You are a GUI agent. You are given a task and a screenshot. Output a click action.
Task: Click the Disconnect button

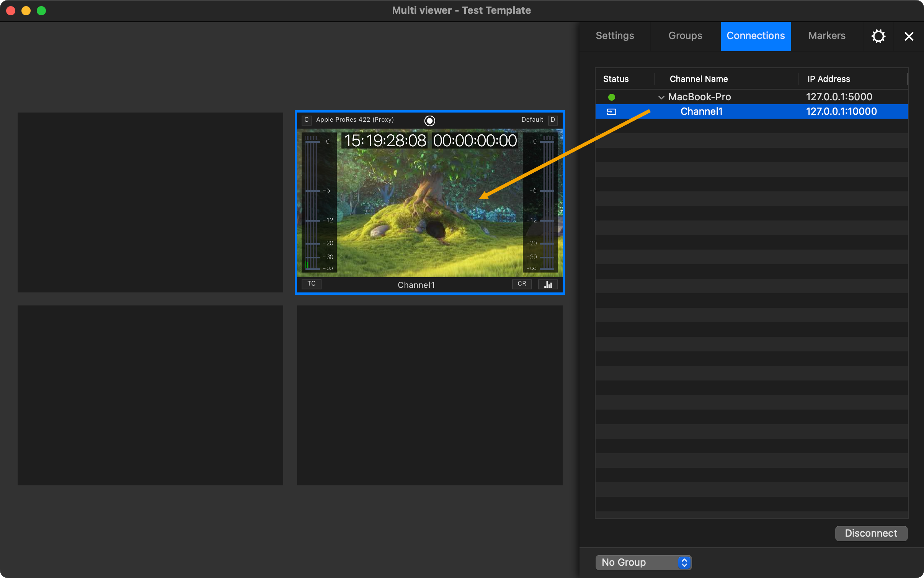point(871,533)
